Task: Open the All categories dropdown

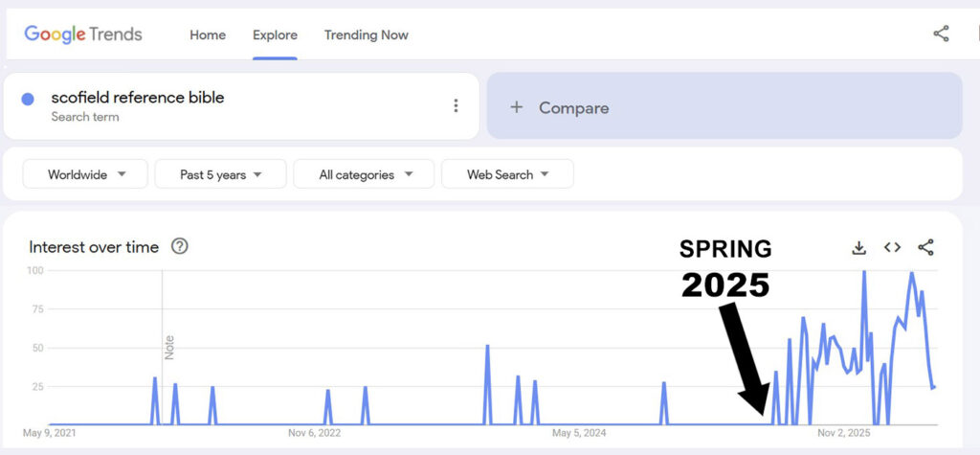Action: coord(364,174)
